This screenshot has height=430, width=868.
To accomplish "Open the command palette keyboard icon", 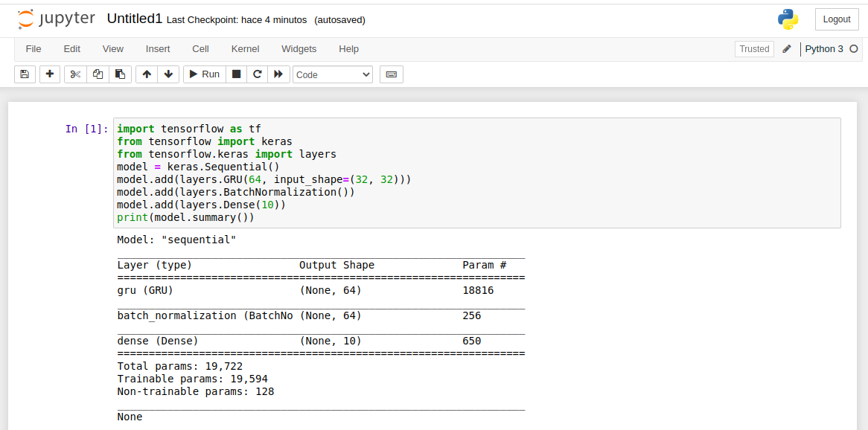I will (392, 74).
